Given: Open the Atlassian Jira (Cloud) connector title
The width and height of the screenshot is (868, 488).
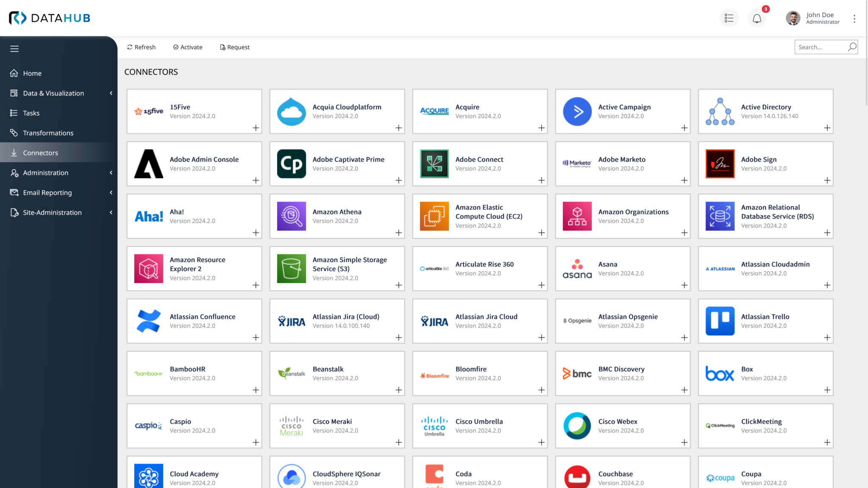Looking at the screenshot, I should click(x=346, y=317).
